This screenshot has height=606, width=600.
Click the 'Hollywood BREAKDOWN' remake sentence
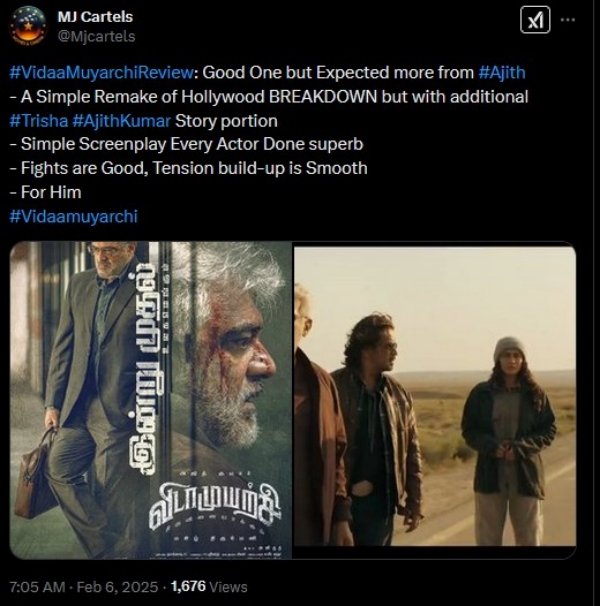click(269, 97)
